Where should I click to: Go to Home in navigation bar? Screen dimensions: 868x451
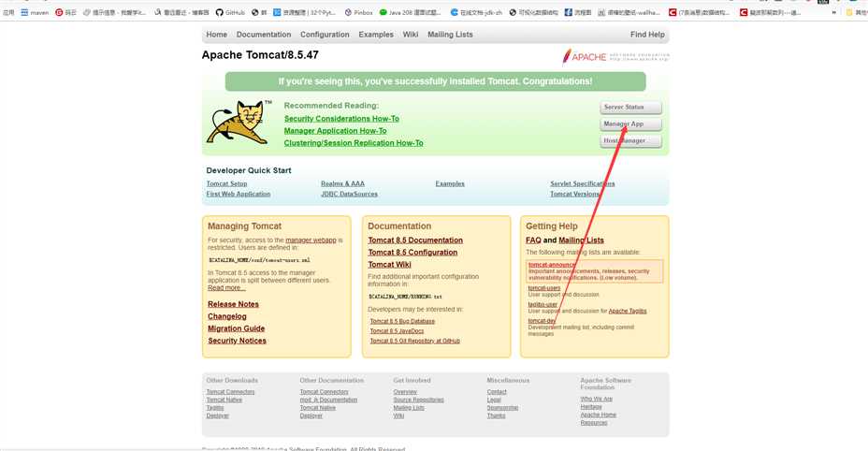[x=216, y=35]
